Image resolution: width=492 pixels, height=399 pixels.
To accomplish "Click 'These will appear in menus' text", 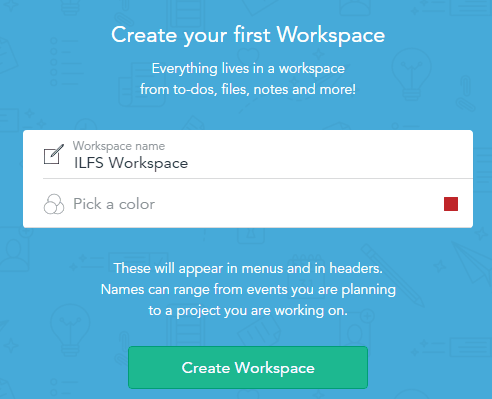I will tap(248, 268).
